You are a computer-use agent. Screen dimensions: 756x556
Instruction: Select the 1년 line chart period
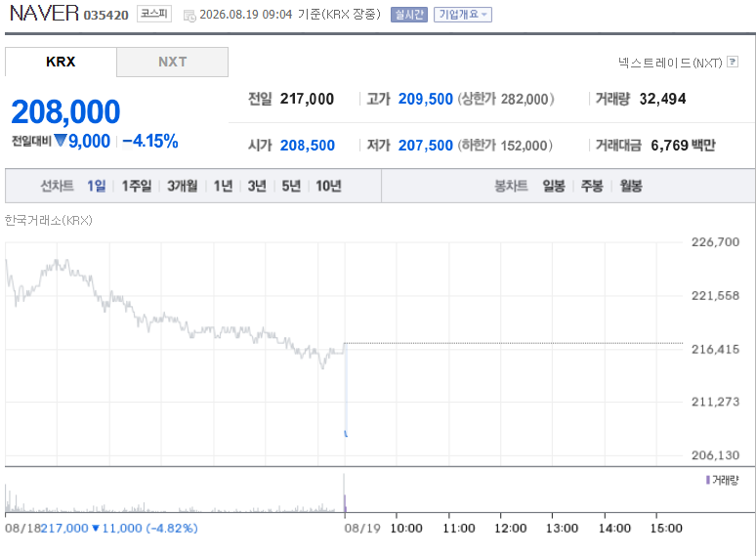224,186
